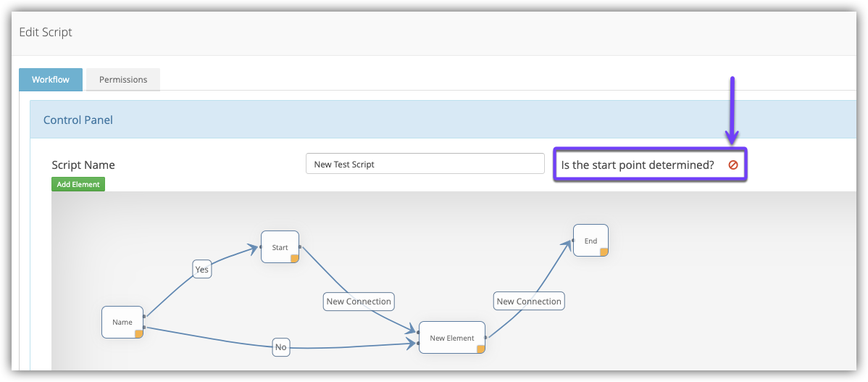Screen dimensions: 868x382
Task: Click the Control Panel header
Action: (78, 120)
